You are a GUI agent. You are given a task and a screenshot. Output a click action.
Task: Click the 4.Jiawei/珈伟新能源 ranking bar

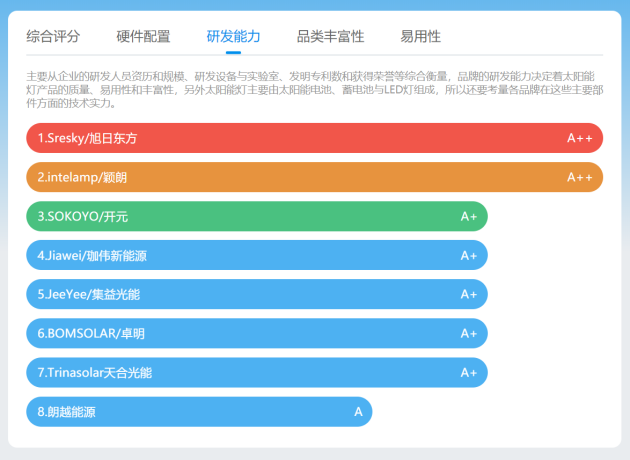coord(257,255)
